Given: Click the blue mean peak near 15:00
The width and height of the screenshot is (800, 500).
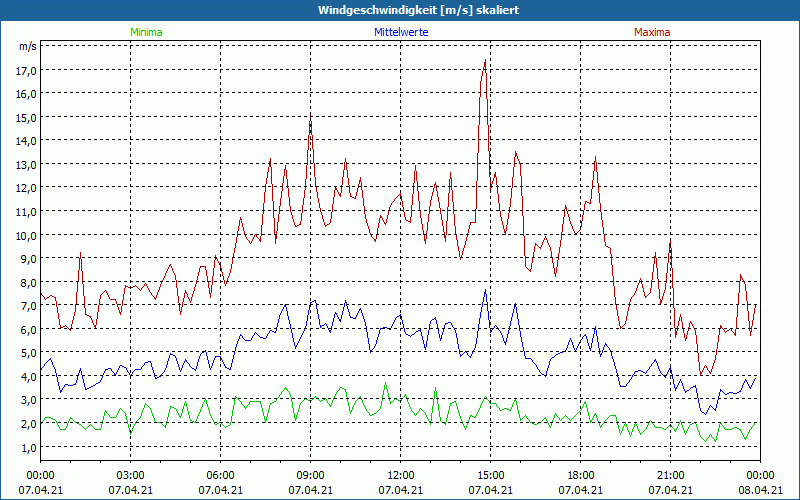Looking at the screenshot, I should point(485,291).
